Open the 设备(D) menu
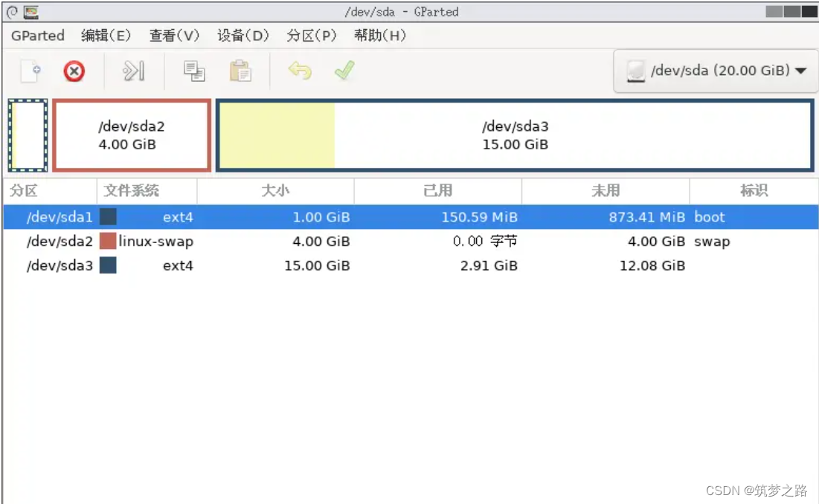This screenshot has width=819, height=504. click(243, 36)
